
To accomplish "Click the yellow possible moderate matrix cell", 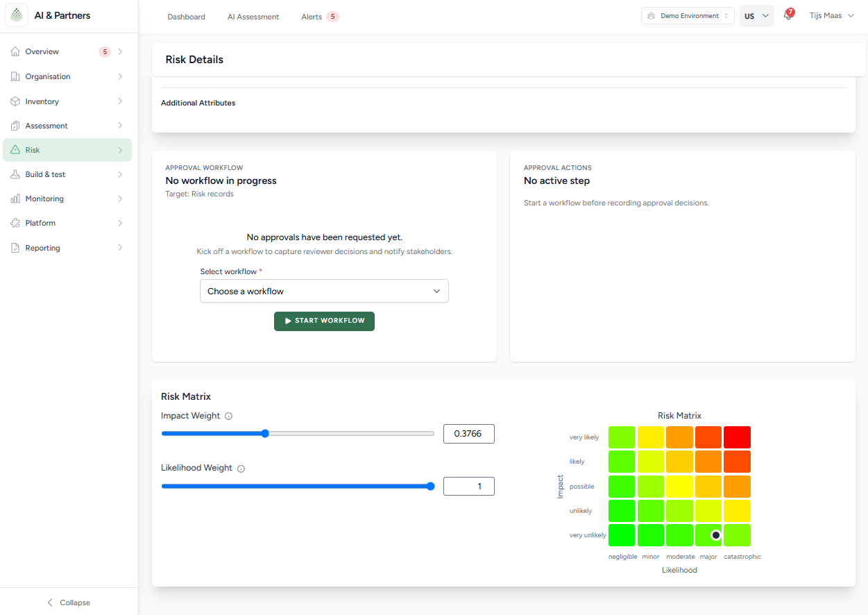I will (x=679, y=487).
